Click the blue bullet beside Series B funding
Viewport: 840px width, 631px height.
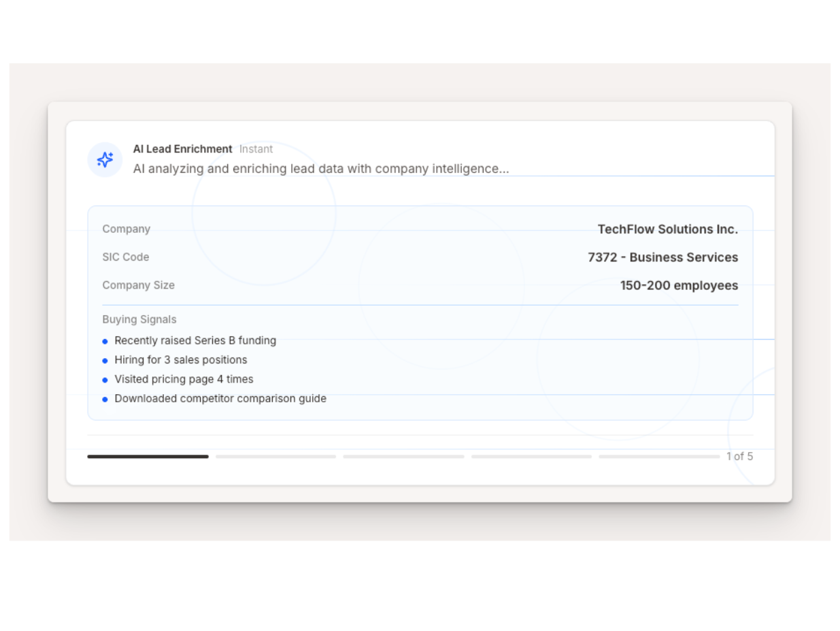point(105,341)
